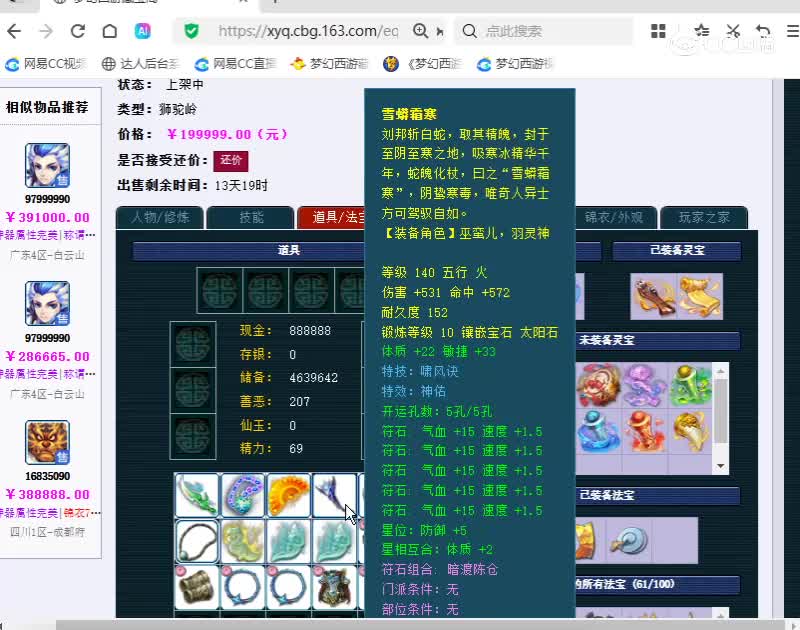Open the 《梦幻西游 bookmark

coord(422,64)
